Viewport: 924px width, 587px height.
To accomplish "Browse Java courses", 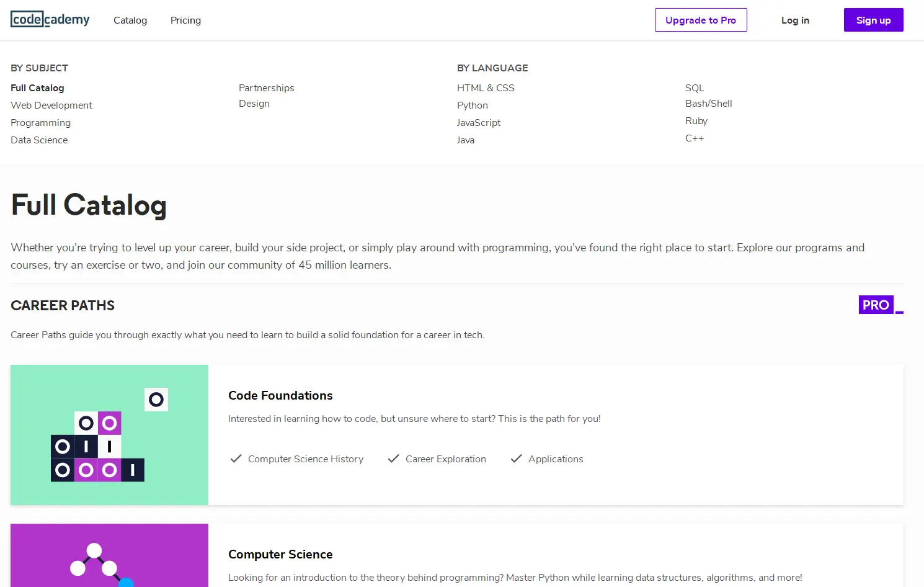I will coord(466,140).
